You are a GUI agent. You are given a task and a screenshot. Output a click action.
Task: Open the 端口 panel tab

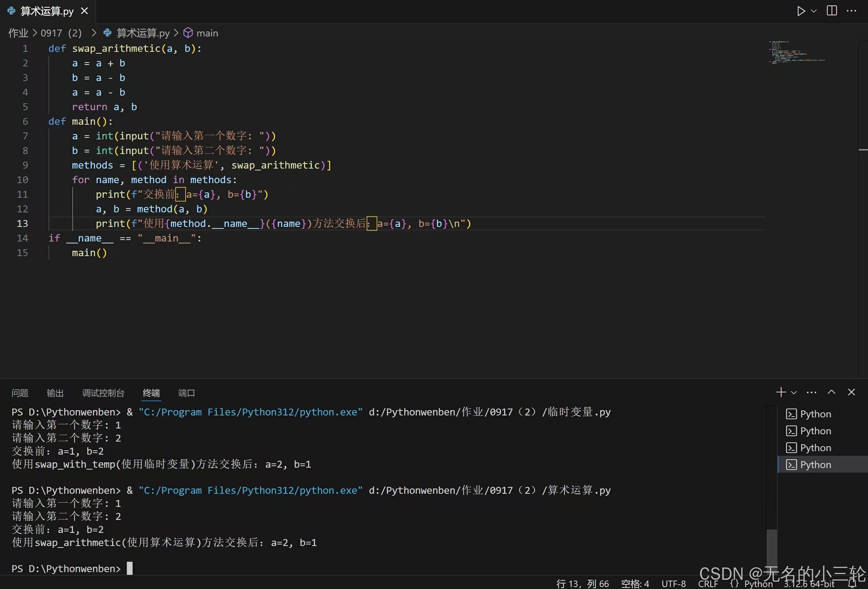(186, 393)
